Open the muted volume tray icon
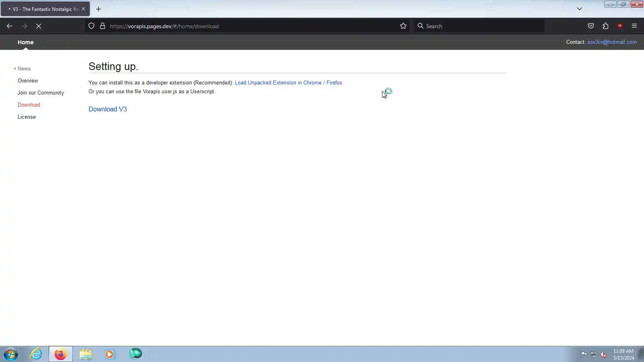Viewport: 644px width, 362px height. 603,354
